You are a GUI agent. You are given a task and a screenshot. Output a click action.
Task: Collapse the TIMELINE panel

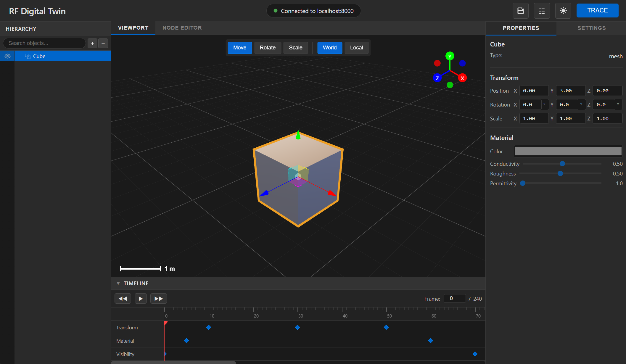118,283
